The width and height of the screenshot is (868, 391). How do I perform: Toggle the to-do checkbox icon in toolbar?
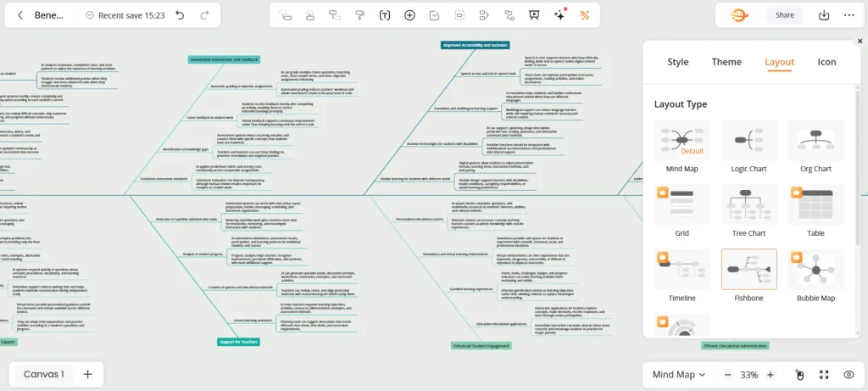435,15
